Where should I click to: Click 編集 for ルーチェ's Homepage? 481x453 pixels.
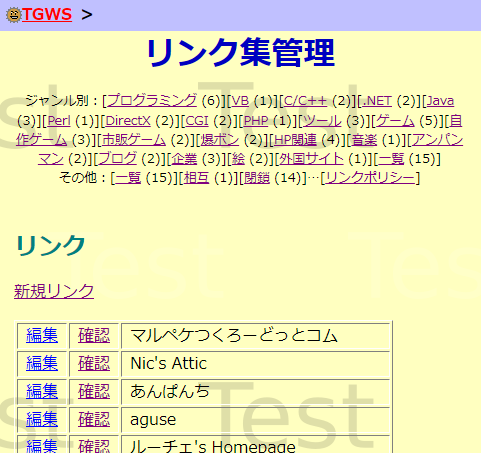(42, 446)
